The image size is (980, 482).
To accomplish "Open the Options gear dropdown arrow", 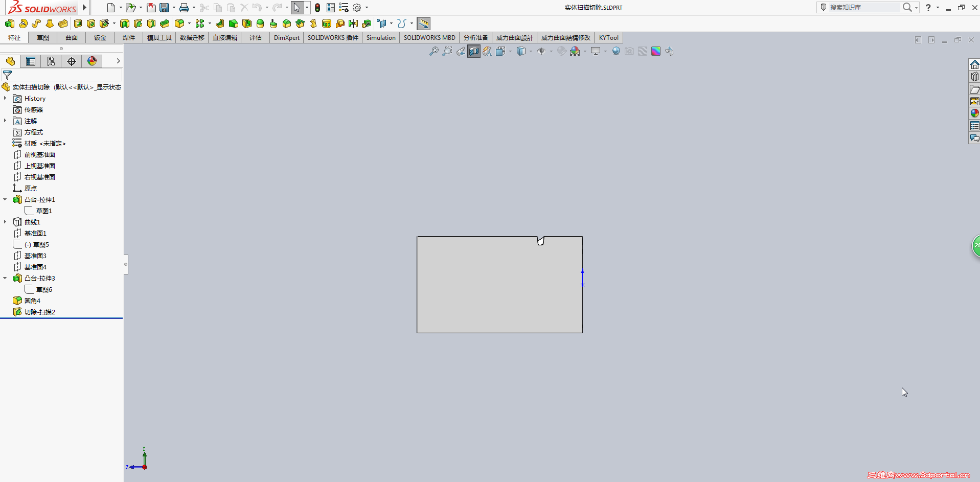I will click(367, 8).
